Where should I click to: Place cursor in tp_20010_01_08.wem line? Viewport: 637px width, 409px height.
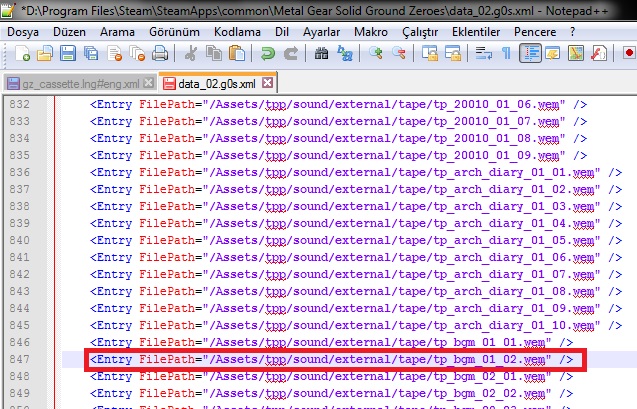pyautogui.click(x=338, y=138)
